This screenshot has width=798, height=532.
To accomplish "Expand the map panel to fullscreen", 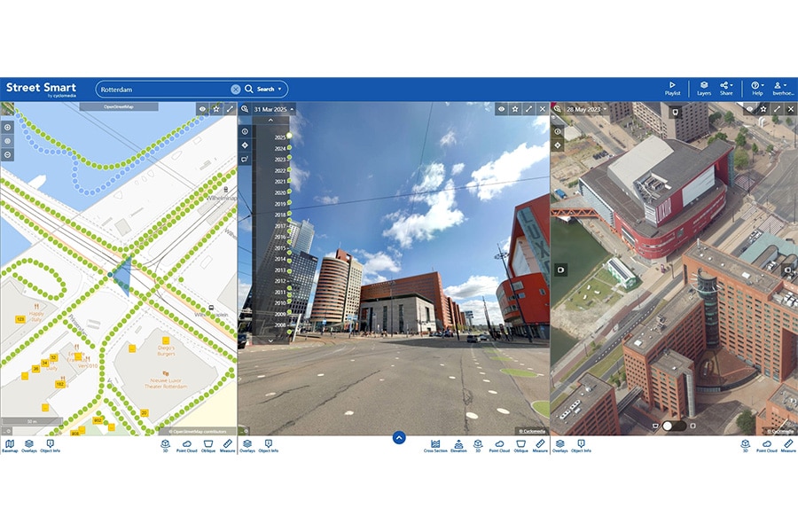I will [230, 109].
